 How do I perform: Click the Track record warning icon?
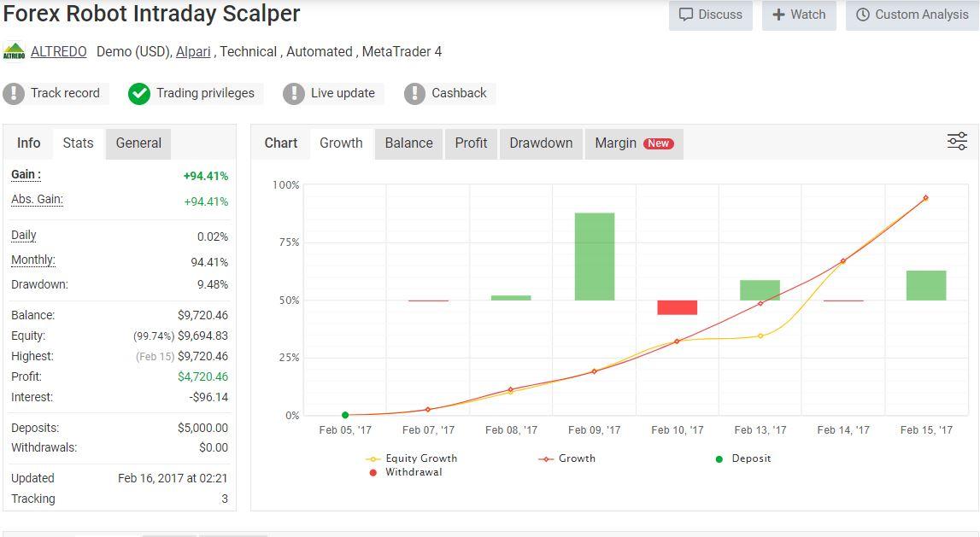click(14, 93)
